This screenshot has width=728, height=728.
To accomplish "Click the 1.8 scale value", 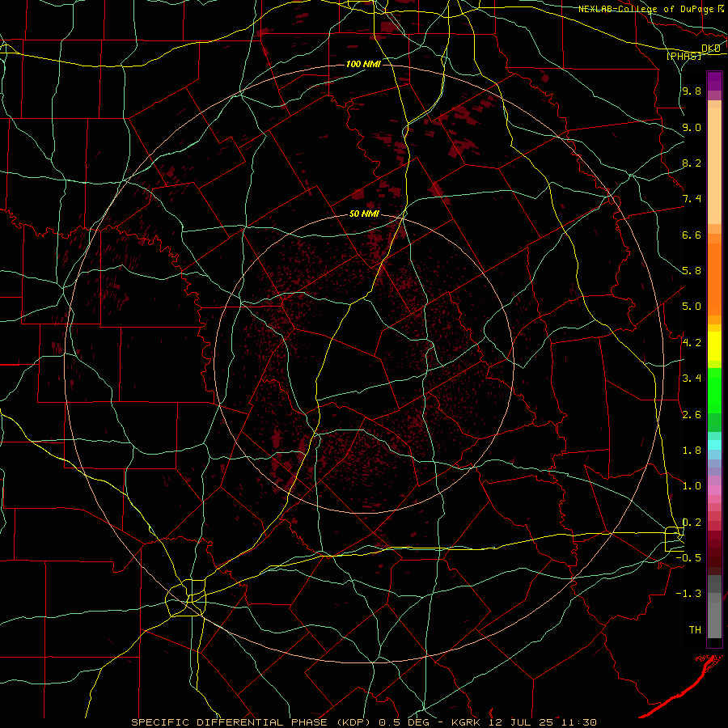I will 692,451.
